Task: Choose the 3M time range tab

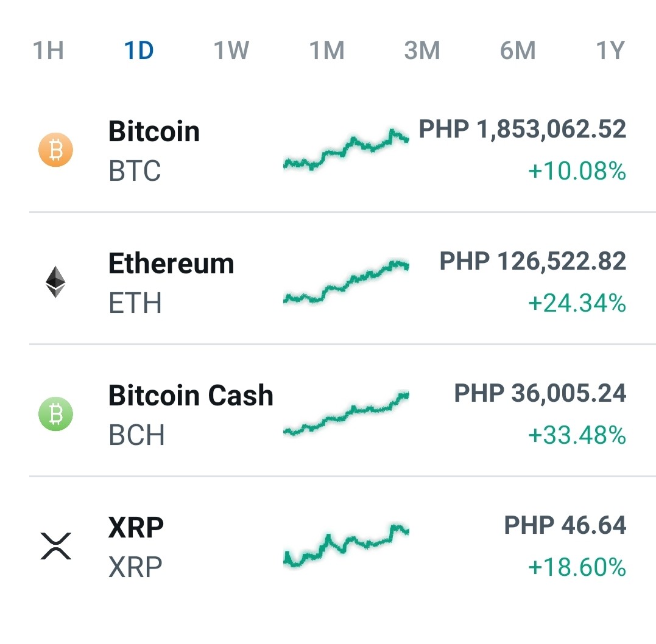Action: (422, 51)
